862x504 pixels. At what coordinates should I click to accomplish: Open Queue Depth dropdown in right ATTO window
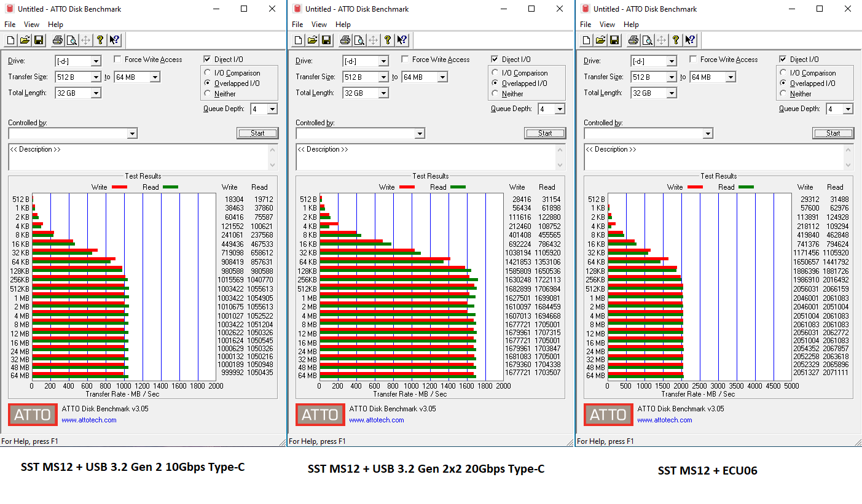coord(848,109)
